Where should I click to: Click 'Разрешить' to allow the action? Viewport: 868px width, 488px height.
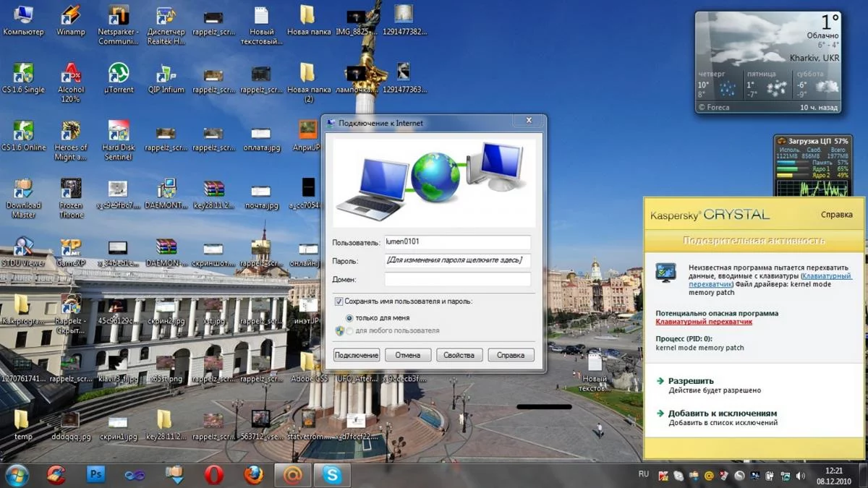[690, 381]
